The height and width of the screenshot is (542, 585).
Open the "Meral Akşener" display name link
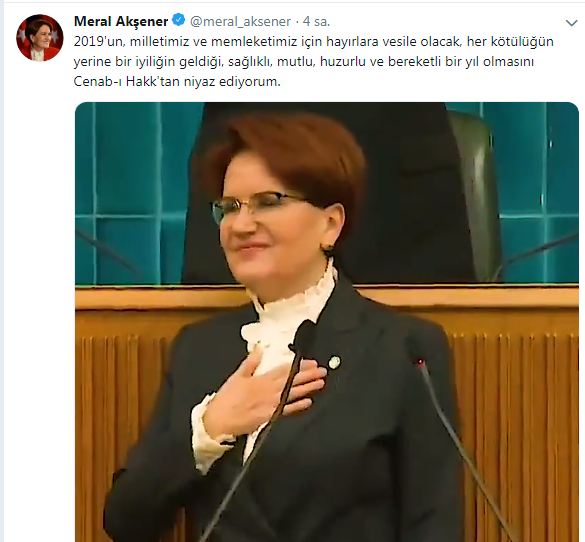pos(121,21)
